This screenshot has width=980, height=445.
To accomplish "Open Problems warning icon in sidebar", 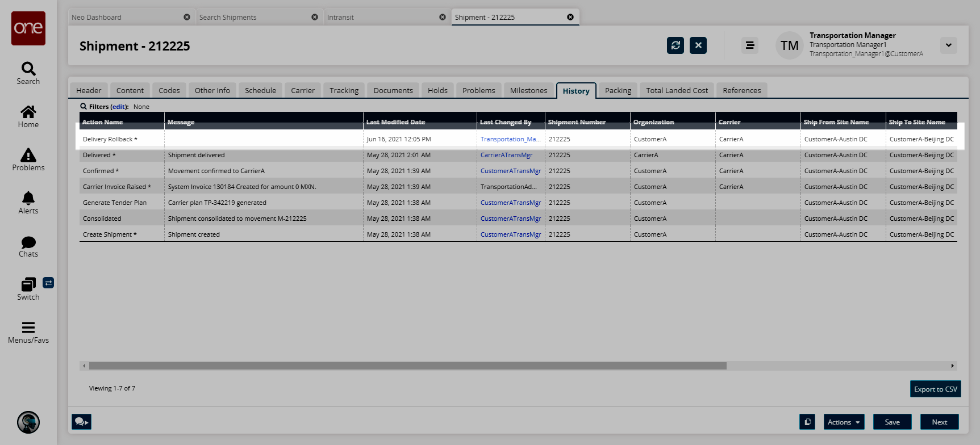I will [28, 159].
